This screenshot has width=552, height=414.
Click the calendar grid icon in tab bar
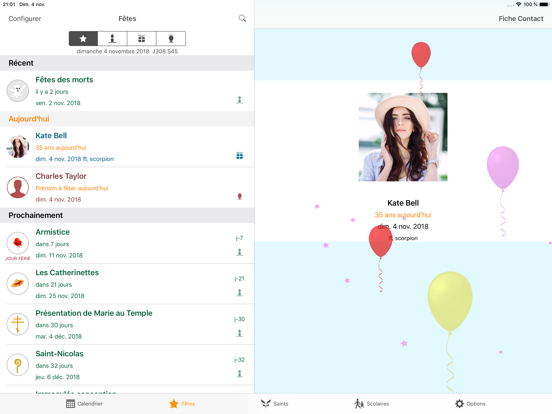tap(70, 404)
